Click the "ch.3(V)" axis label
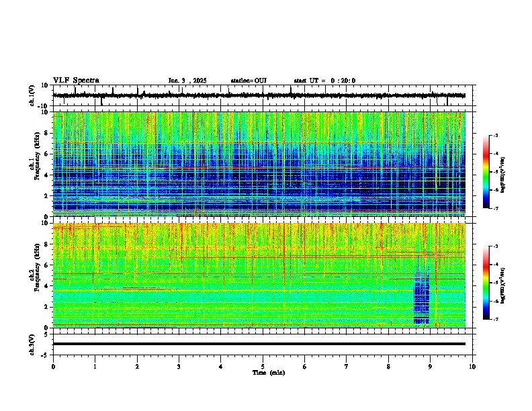 click(32, 345)
